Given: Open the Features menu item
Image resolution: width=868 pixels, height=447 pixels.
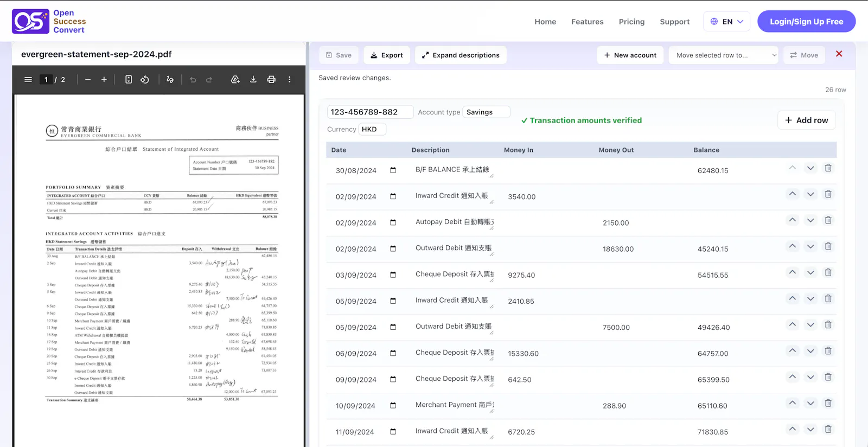Looking at the screenshot, I should coord(588,22).
